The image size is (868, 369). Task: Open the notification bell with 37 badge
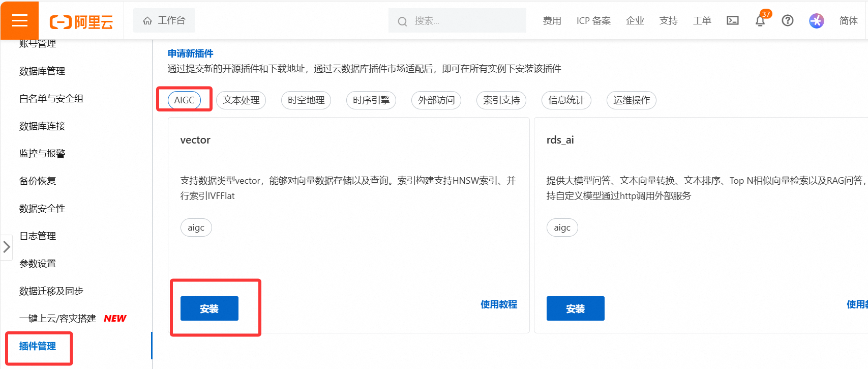point(760,21)
